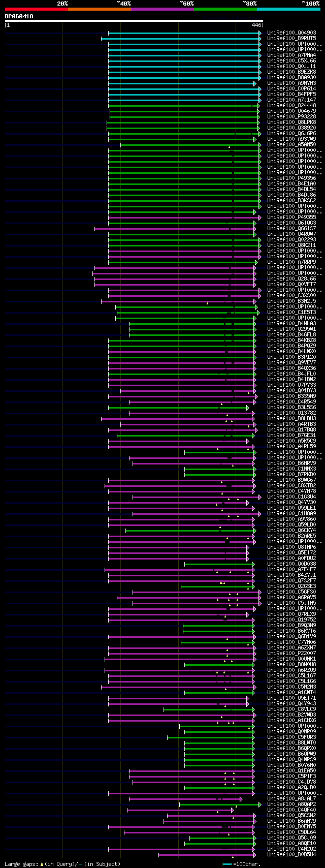Click the cyan ~100% identity legend bar
Viewport: 325px width, 868px height.
288,9
